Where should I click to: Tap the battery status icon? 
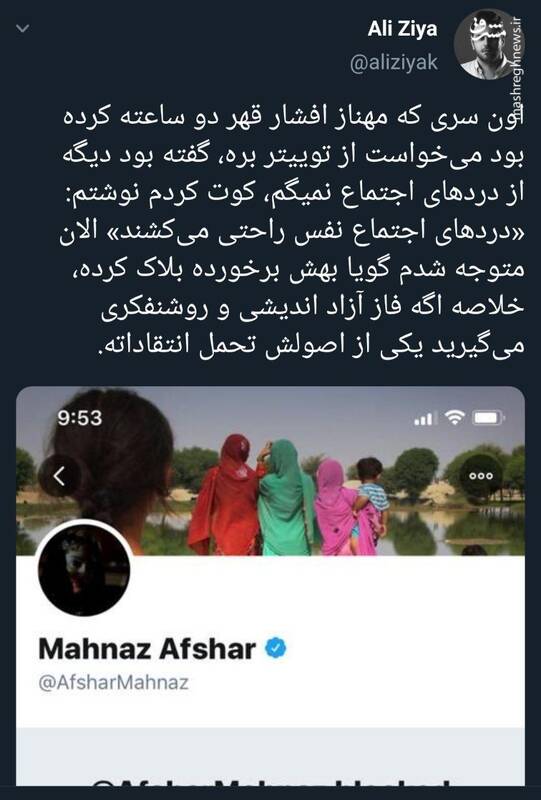point(488,418)
